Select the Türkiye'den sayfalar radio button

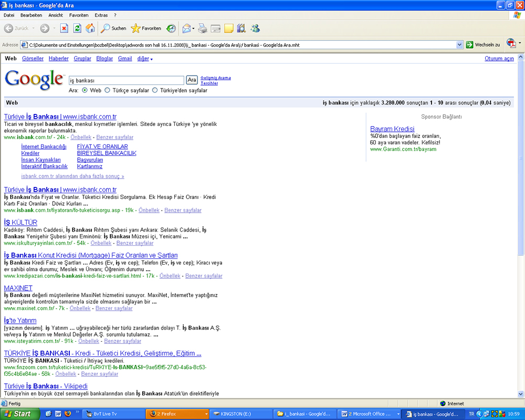pyautogui.click(x=155, y=90)
